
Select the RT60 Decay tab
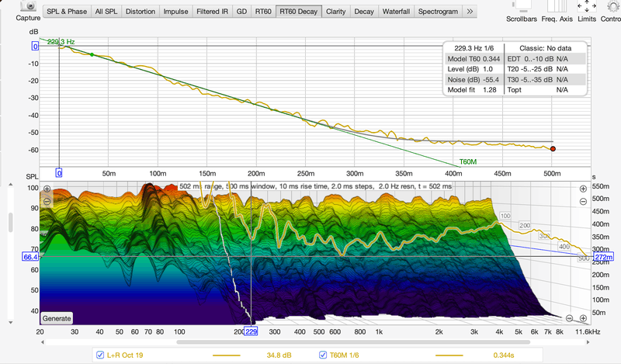(x=298, y=12)
